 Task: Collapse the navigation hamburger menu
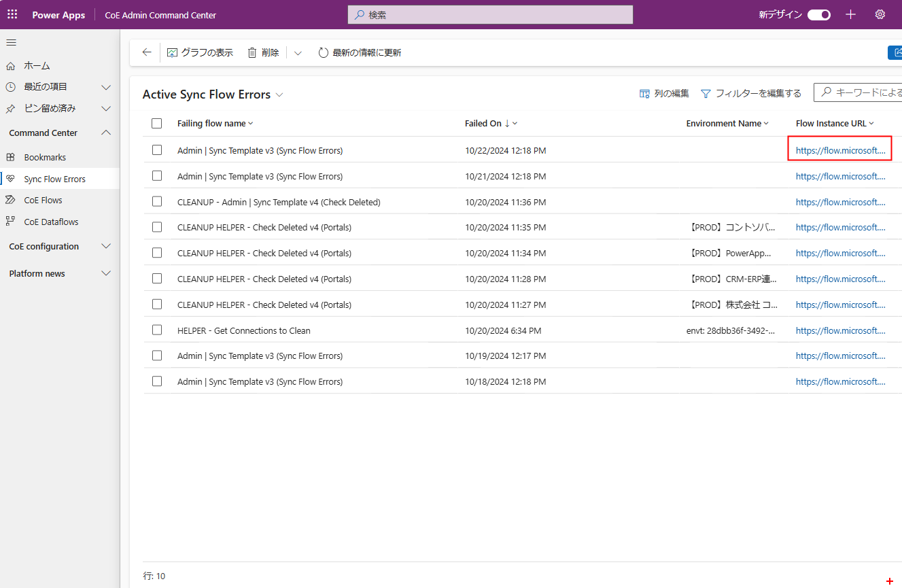[11, 43]
